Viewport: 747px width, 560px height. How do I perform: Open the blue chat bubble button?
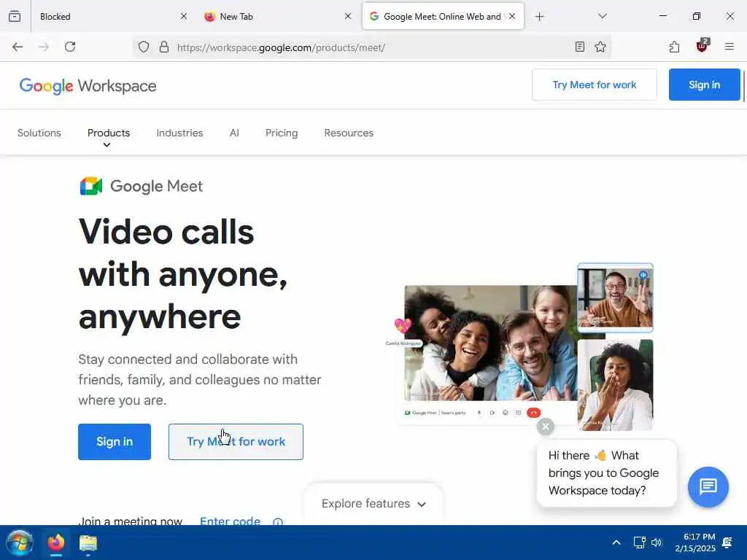click(x=708, y=486)
